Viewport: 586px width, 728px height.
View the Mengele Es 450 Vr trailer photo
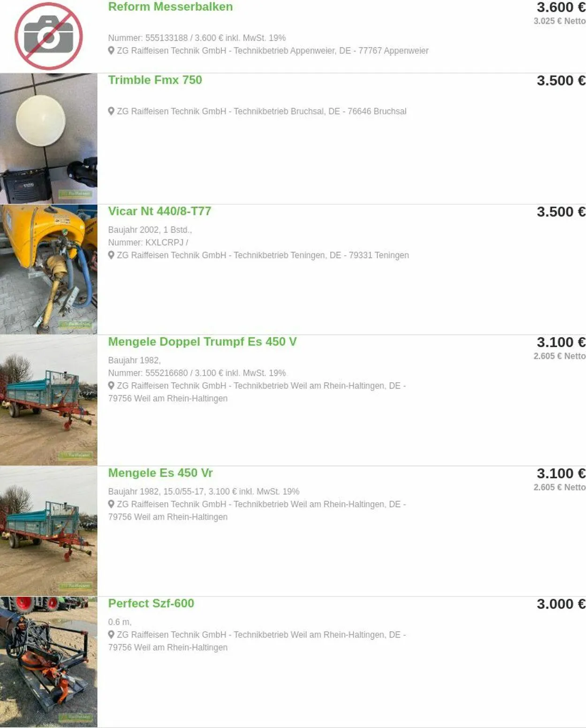[x=49, y=531]
